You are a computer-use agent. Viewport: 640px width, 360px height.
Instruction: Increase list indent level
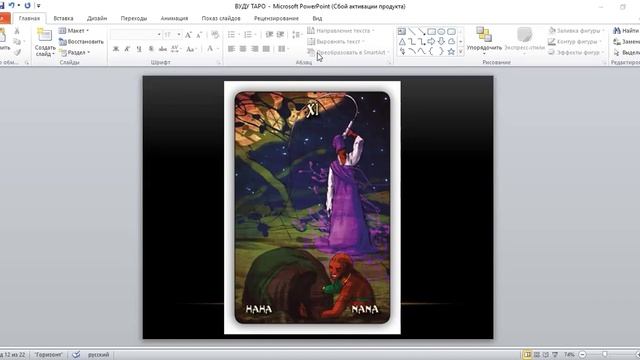pyautogui.click(x=280, y=35)
